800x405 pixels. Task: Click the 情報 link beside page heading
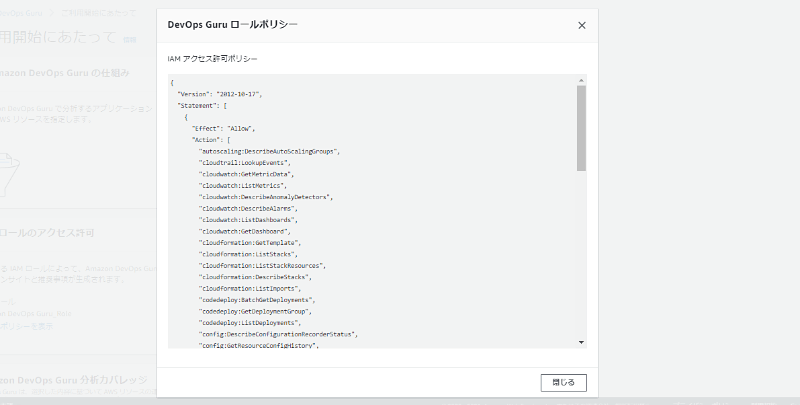click(x=130, y=39)
